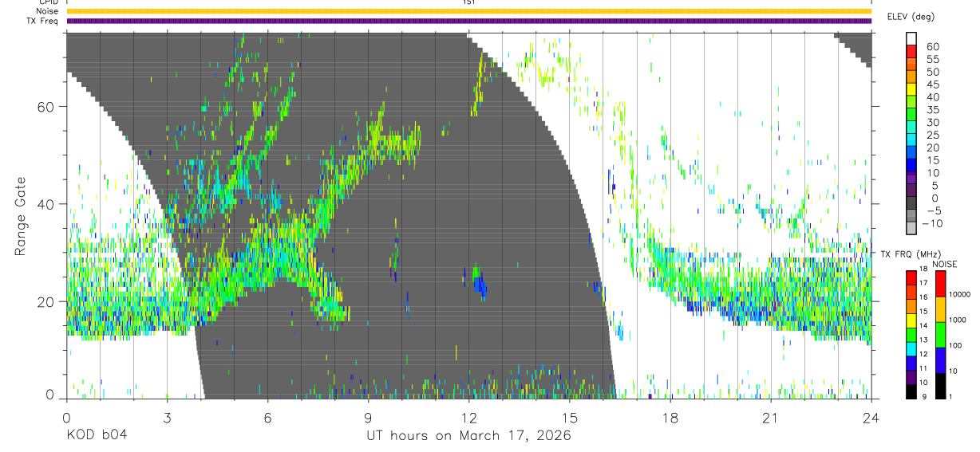
Task: Click the 'Noise' row label at top left
Action: [48, 12]
